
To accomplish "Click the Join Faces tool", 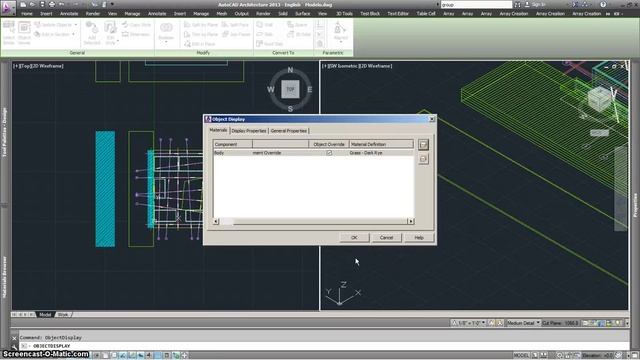I will tap(237, 34).
